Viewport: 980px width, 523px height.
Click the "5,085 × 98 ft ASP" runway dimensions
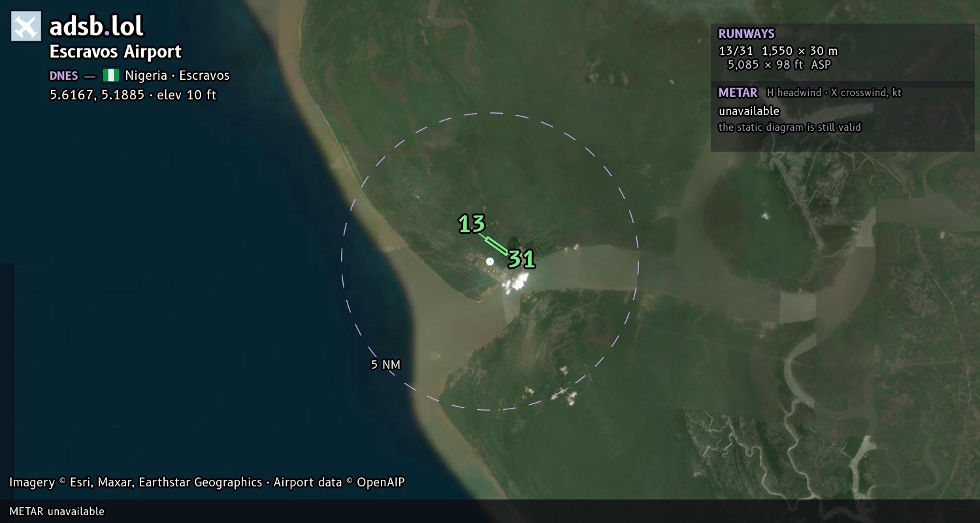coord(779,65)
